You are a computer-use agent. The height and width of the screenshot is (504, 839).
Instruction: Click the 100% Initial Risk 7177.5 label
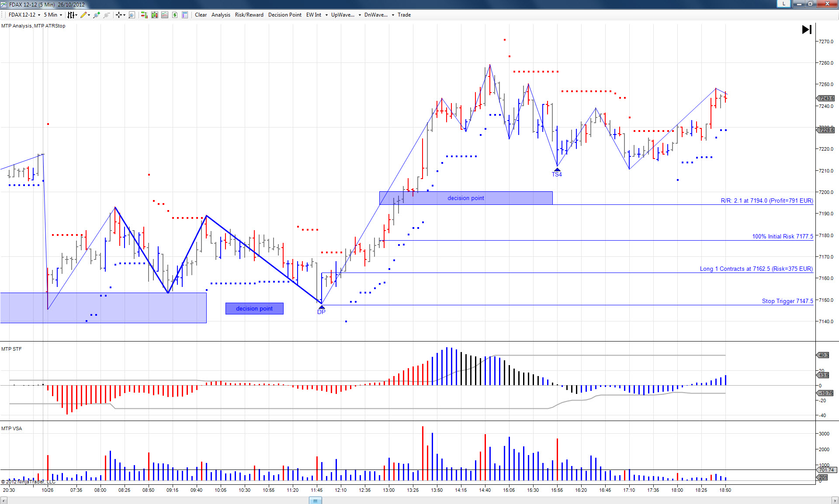coord(783,236)
